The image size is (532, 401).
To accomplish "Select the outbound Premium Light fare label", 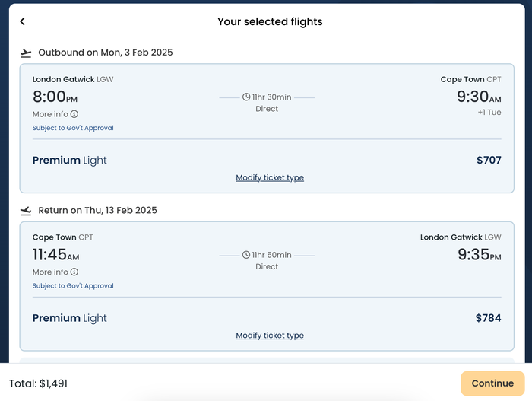I will 70,160.
